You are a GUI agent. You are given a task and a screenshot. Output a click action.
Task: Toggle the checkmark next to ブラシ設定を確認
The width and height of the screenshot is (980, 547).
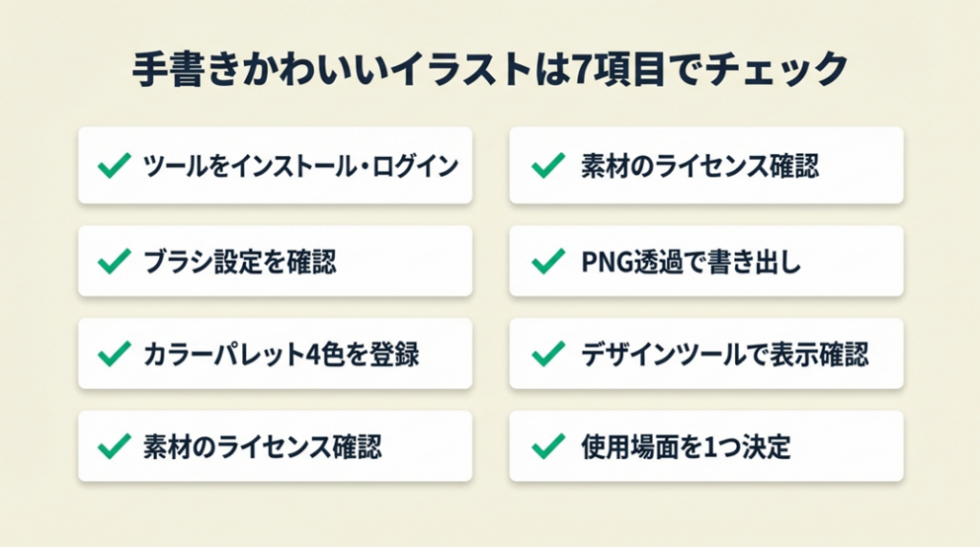(114, 260)
